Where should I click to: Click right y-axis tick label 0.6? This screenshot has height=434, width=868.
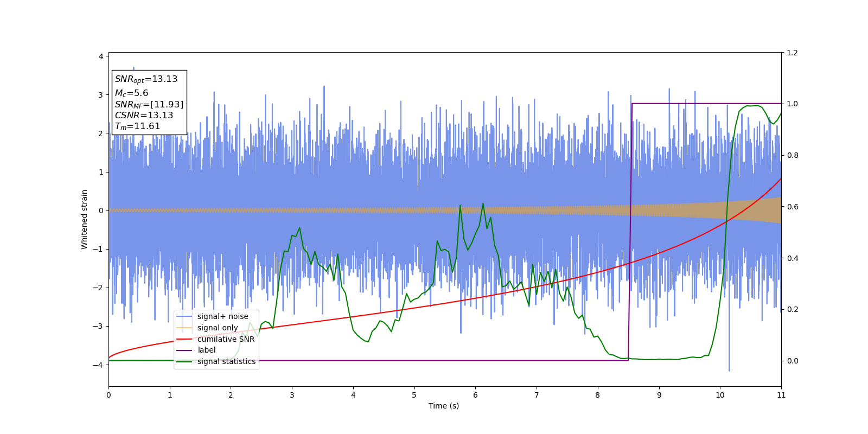pos(792,207)
